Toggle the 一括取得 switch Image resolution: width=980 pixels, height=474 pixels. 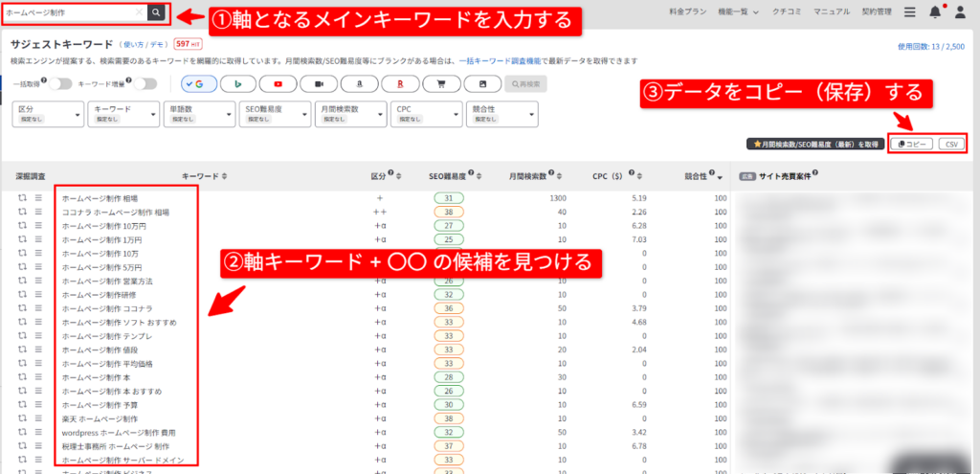[x=59, y=84]
